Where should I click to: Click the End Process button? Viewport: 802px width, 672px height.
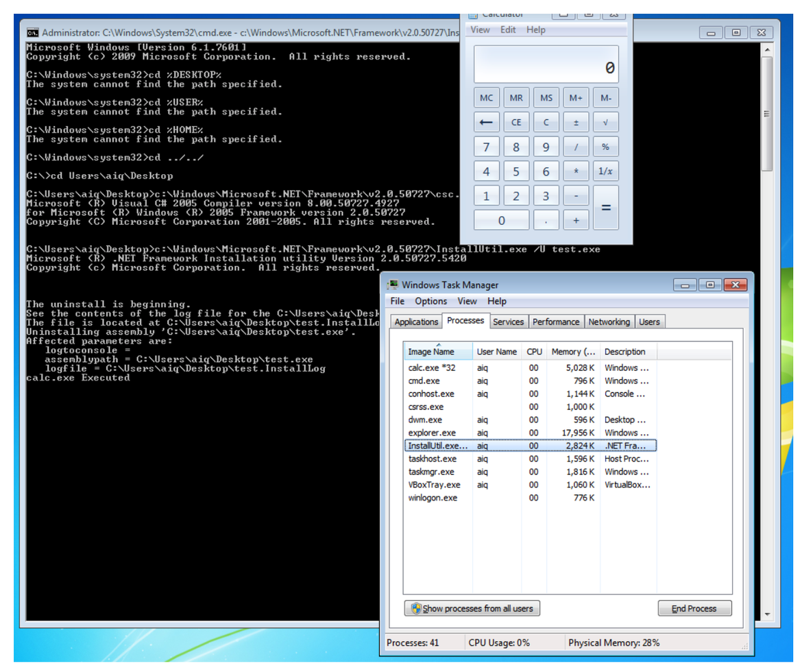tap(694, 608)
